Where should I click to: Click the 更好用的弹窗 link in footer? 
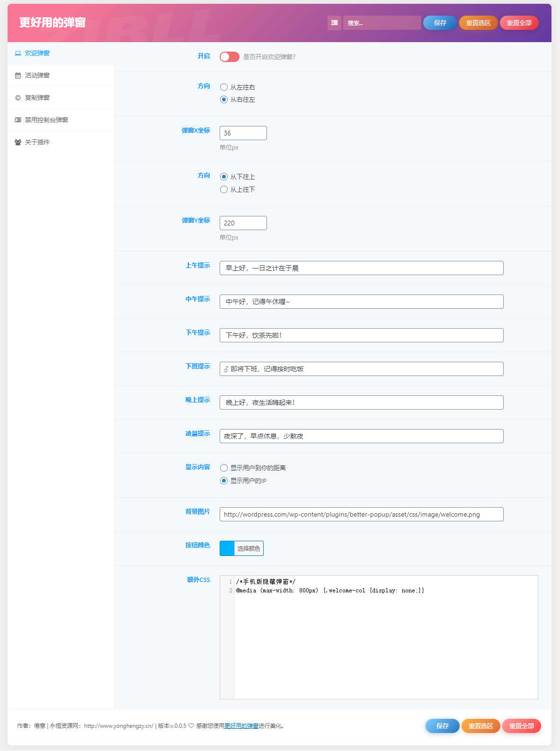[241, 725]
